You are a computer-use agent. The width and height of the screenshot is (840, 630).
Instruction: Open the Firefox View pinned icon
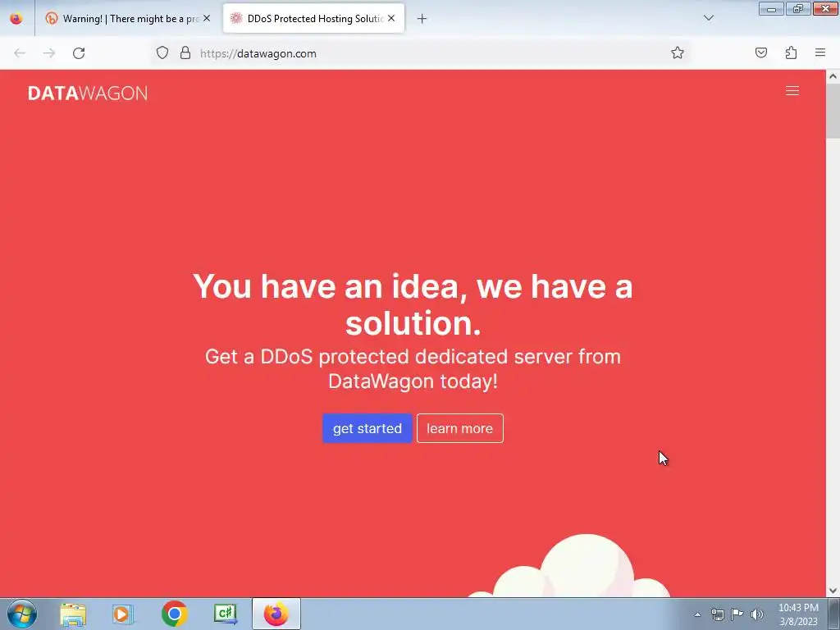(16, 18)
